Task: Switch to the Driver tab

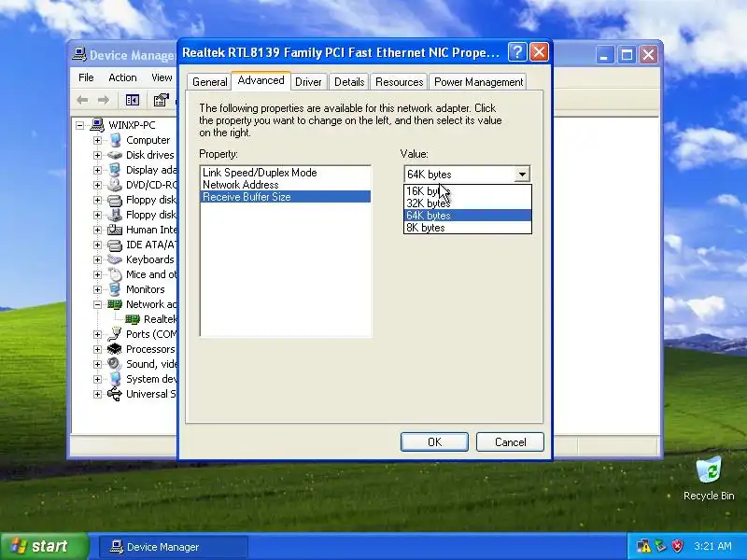Action: pyautogui.click(x=308, y=82)
